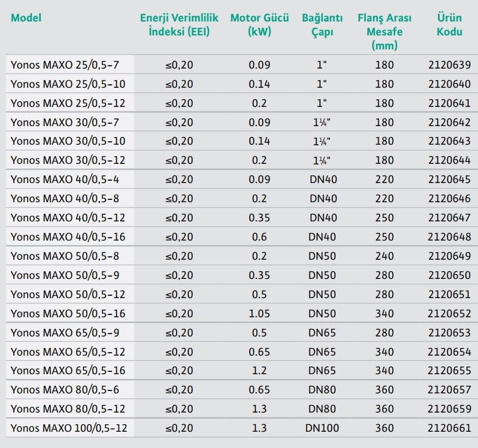The width and height of the screenshot is (478, 448).
Task: Click the 240 mm flange distance cell
Action: [384, 256]
